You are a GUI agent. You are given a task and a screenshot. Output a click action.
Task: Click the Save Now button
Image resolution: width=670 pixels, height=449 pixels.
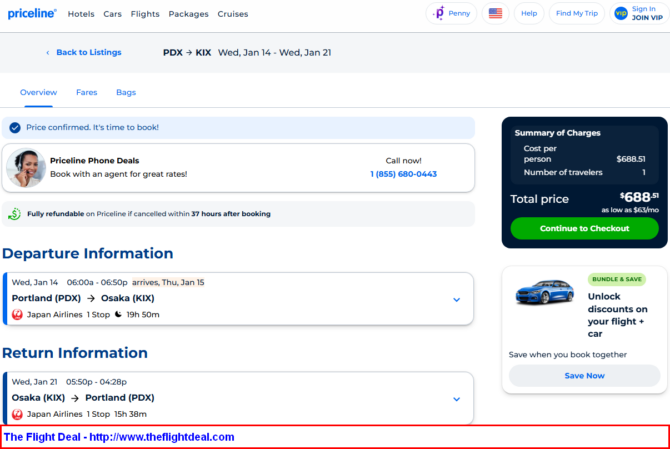pos(584,376)
